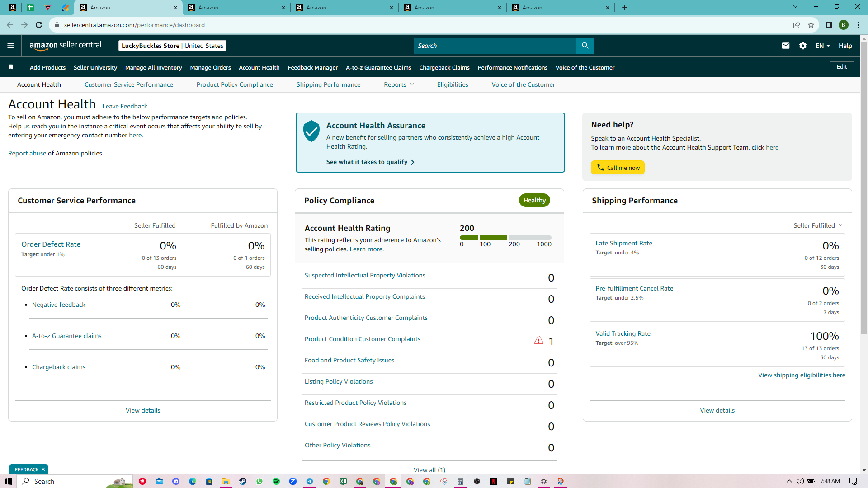Click the page vertical scrollbar
This screenshot has height=488, width=868.
pyautogui.click(x=864, y=188)
